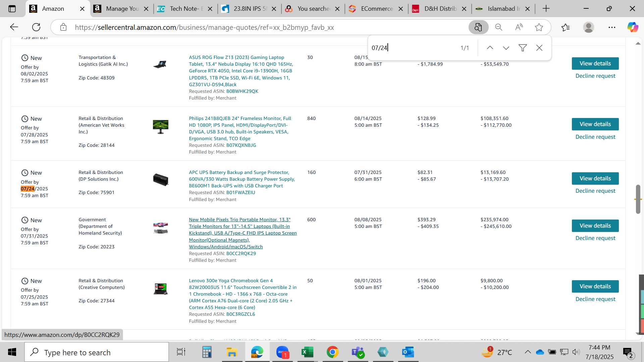Open Google Chrome from the taskbar
The height and width of the screenshot is (362, 644).
(x=332, y=352)
